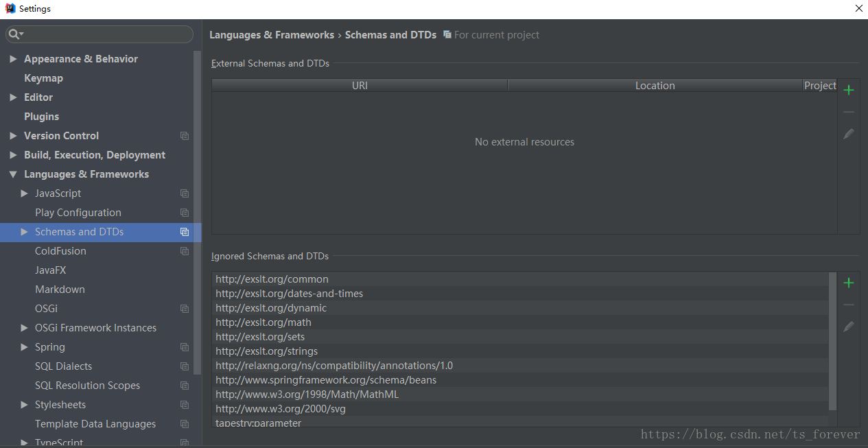Click the project-level icon beside Stylesheets

[x=185, y=405]
